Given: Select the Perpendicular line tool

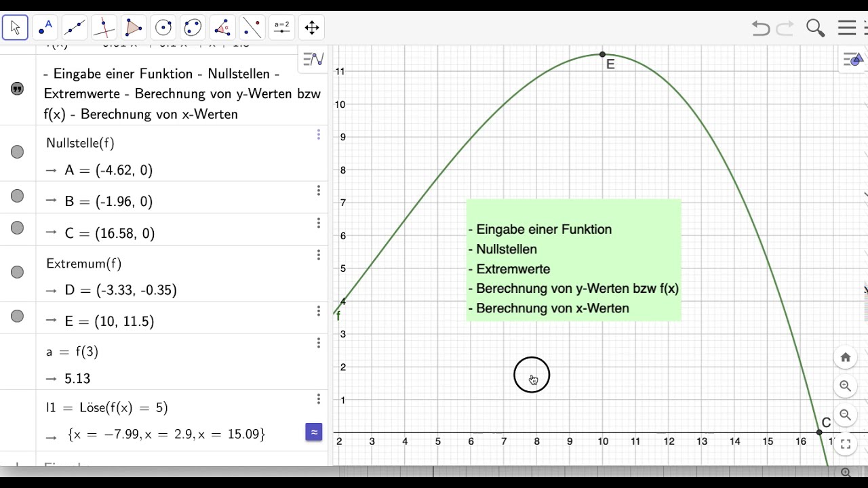Looking at the screenshot, I should point(104,28).
